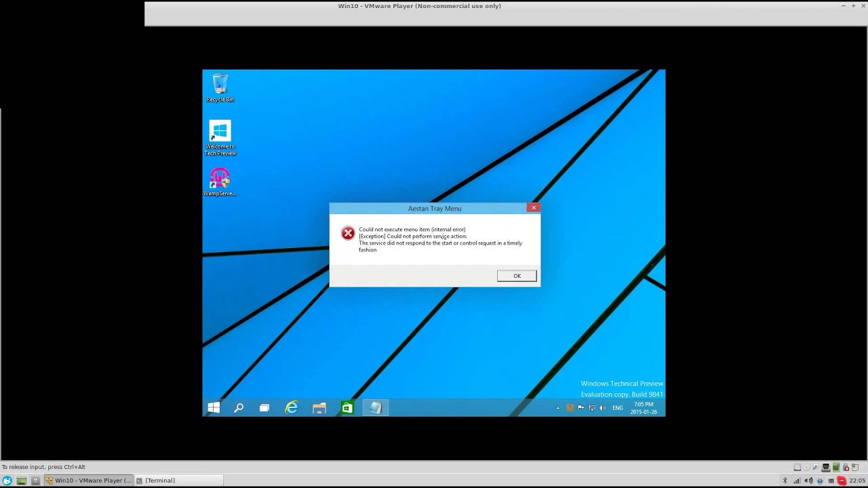Open host network signal tray icon

[797, 481]
